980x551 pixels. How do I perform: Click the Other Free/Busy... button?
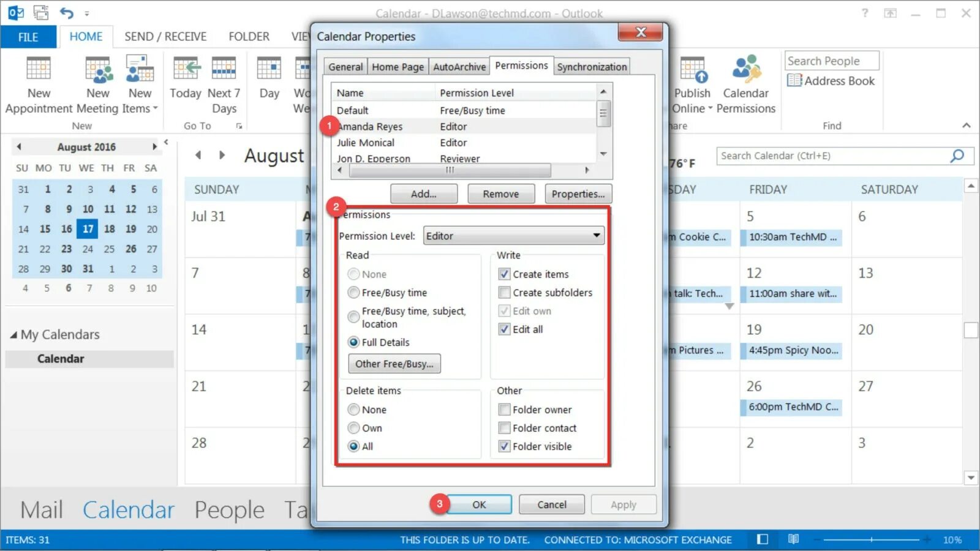click(394, 364)
